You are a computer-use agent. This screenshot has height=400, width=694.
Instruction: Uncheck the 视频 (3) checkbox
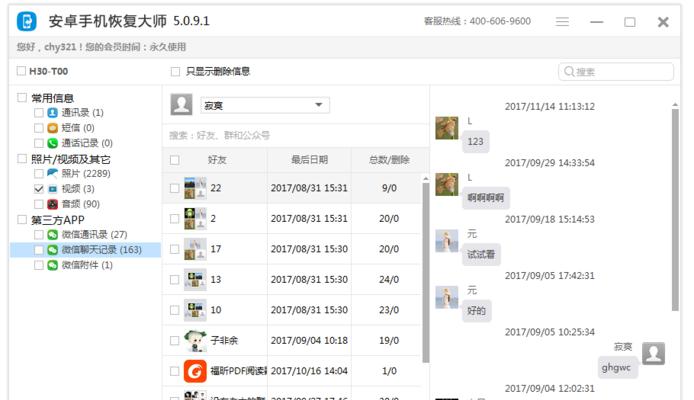39,189
